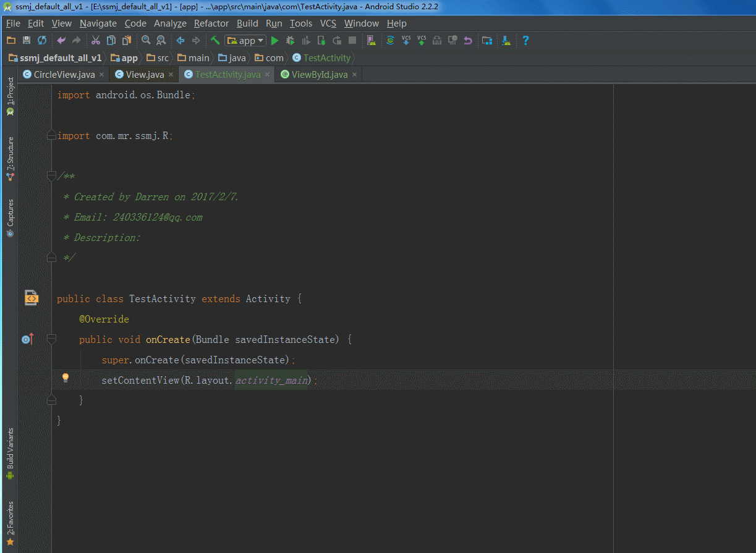Click the main breadcrumb
This screenshot has height=553, width=756.
pyautogui.click(x=193, y=57)
